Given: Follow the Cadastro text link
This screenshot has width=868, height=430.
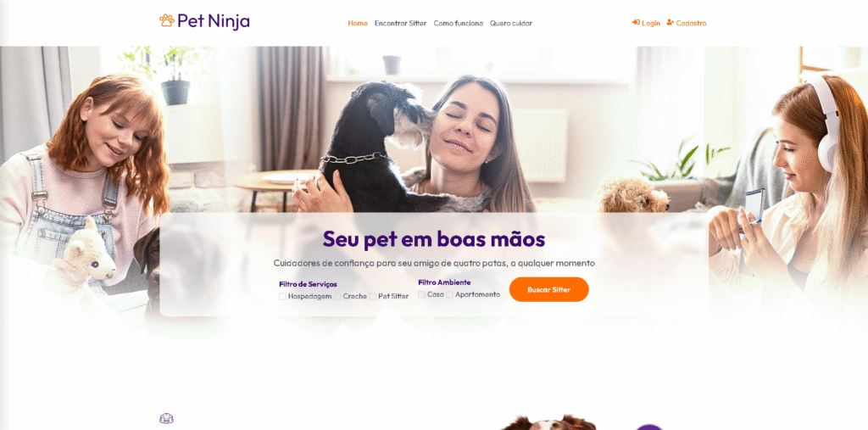Looking at the screenshot, I should coord(691,23).
